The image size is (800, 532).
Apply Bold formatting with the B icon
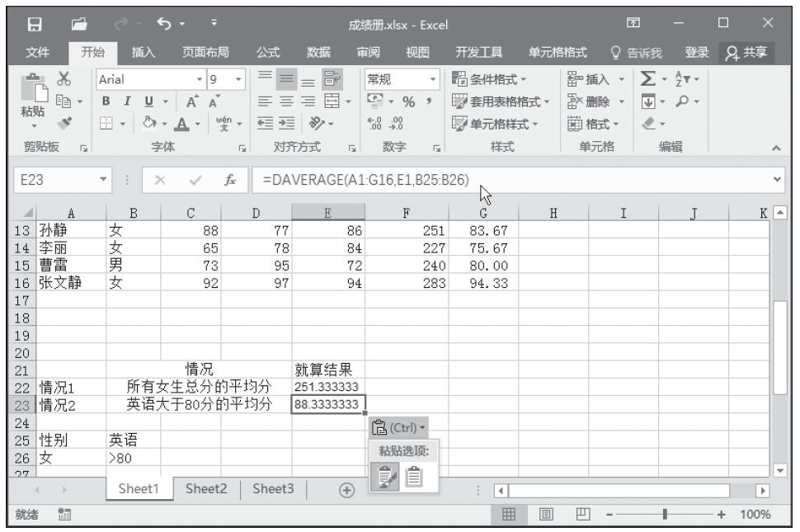pos(106,102)
